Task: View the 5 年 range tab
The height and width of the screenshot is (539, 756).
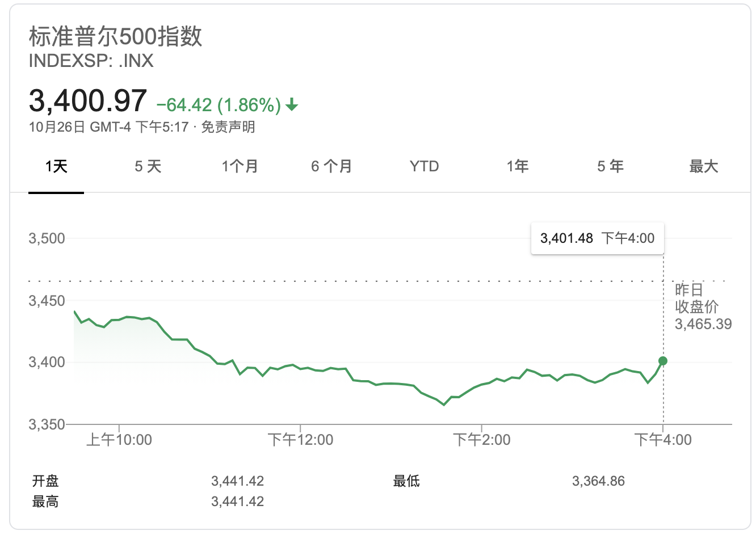Action: tap(610, 166)
